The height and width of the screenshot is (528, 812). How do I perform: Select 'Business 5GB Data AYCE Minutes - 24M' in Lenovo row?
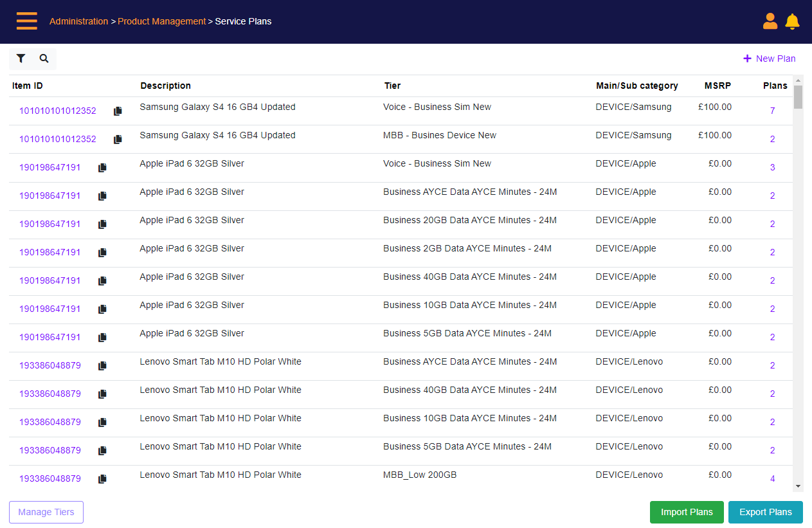point(467,446)
